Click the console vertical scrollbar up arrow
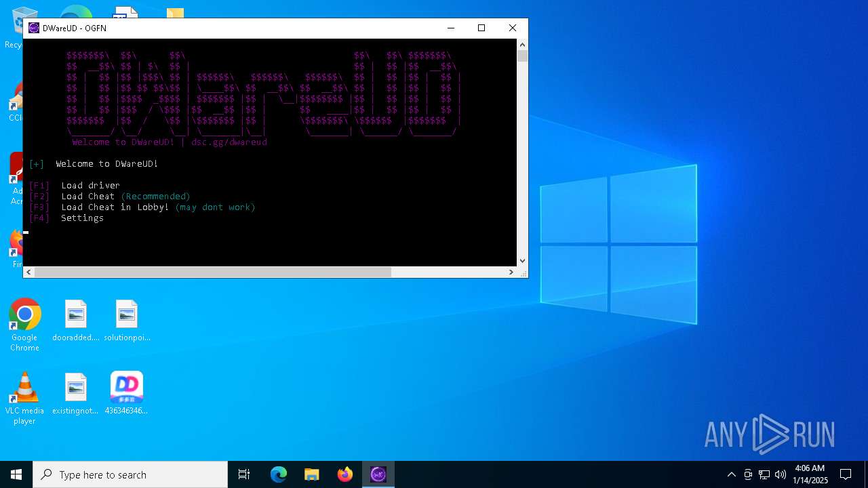Image resolution: width=868 pixels, height=488 pixels. click(522, 44)
